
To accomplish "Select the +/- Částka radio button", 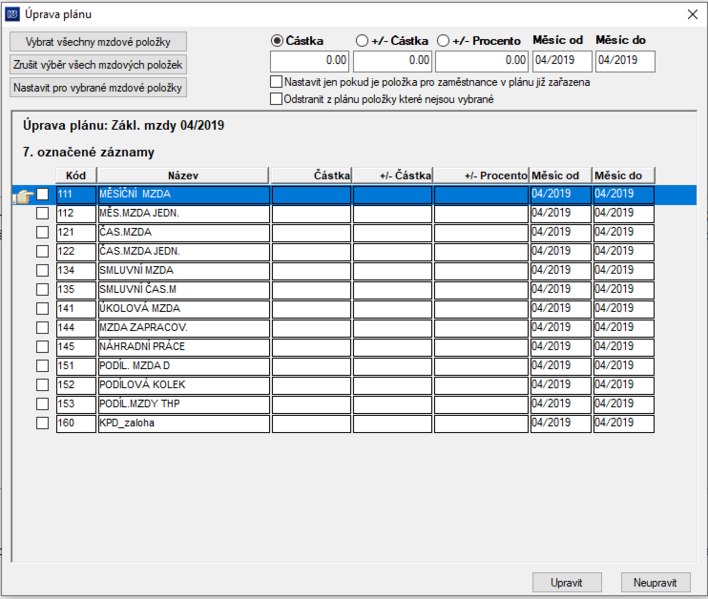I will pyautogui.click(x=362, y=41).
